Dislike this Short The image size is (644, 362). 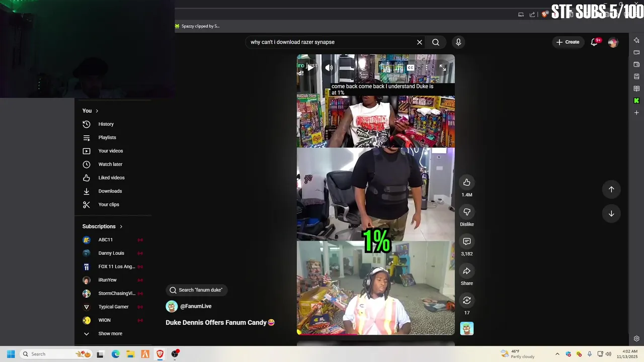pos(467,212)
